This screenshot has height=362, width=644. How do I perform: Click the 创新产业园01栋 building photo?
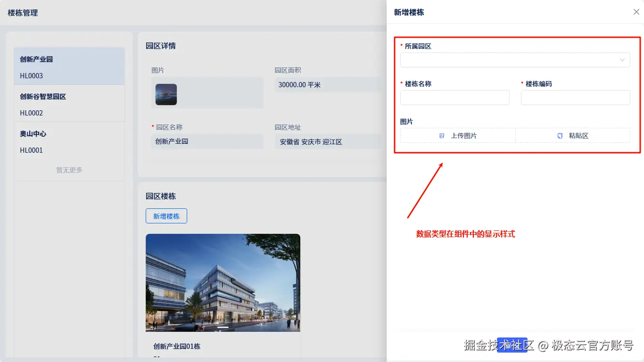point(223,283)
